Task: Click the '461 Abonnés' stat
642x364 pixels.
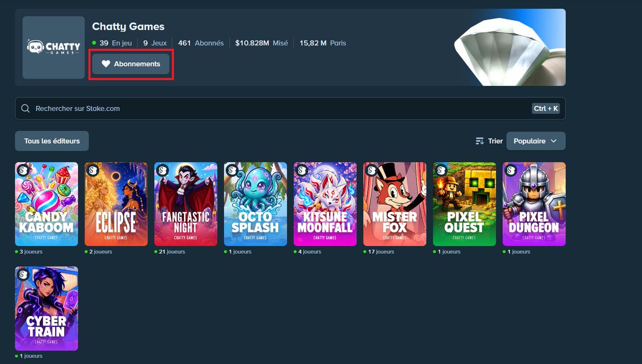Action: tap(201, 43)
